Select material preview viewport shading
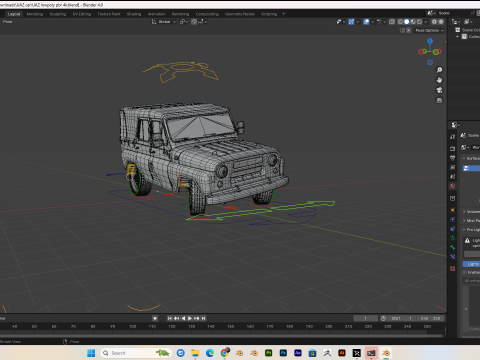Screen dimensions: 480x360 (x=413, y=22)
